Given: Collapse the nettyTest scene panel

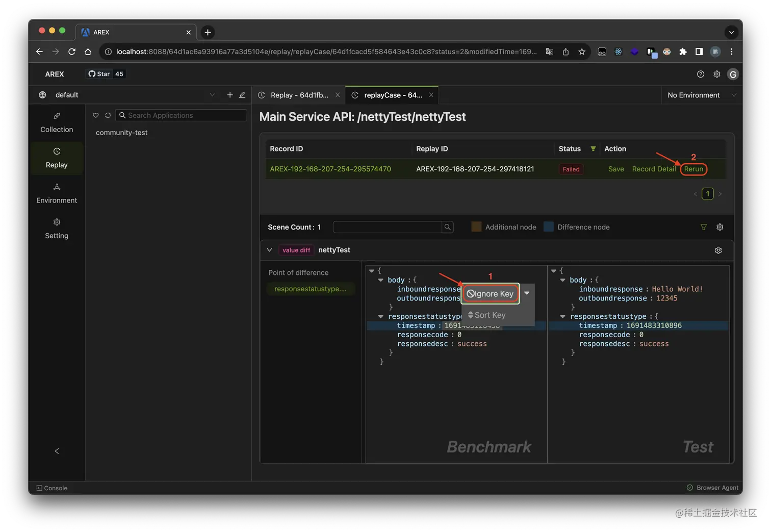Looking at the screenshot, I should click(269, 250).
